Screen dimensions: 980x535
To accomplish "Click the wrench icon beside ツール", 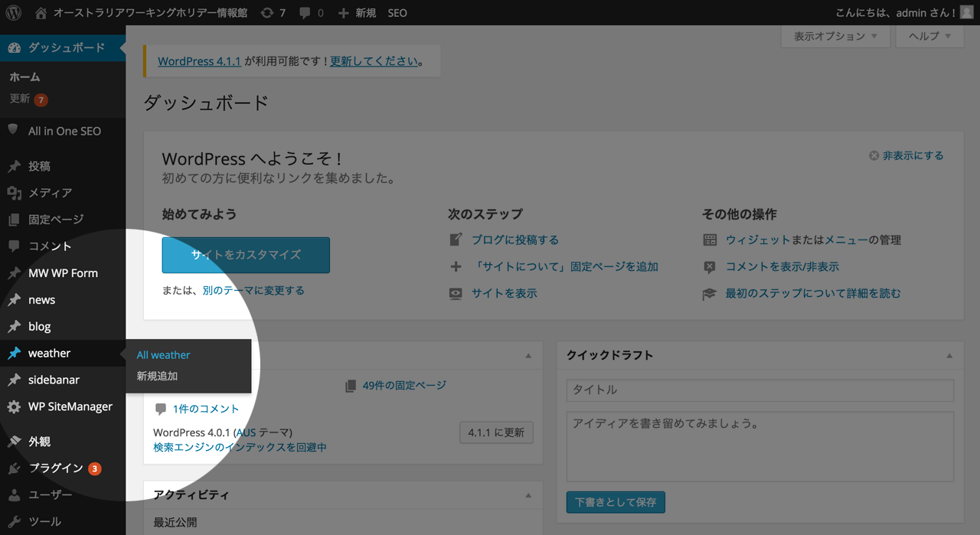I will [14, 522].
